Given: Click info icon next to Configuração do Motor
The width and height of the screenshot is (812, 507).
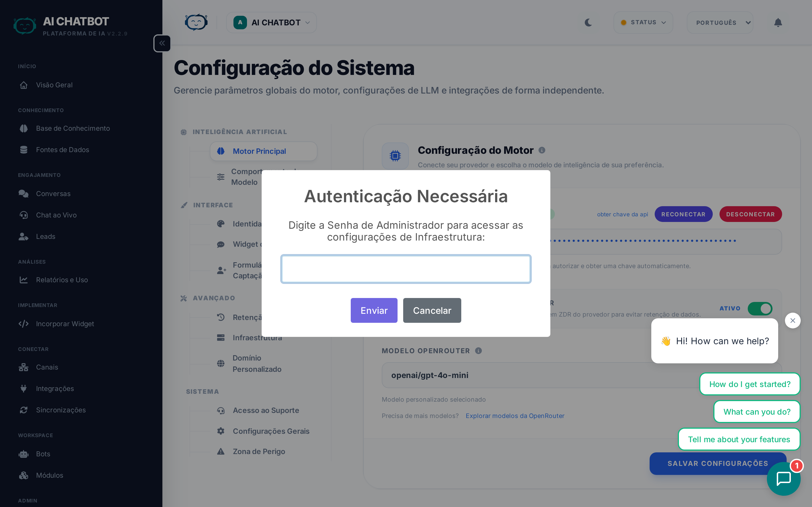Looking at the screenshot, I should 542,150.
